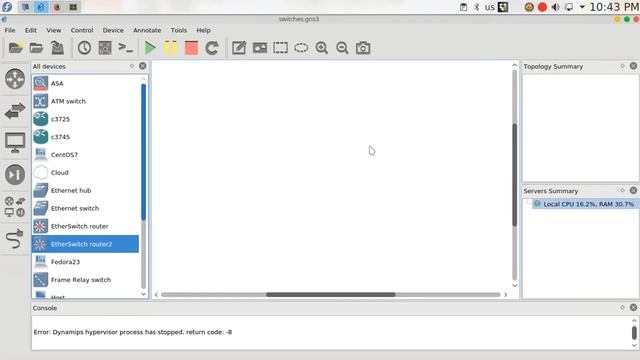Select Ethernet switch in device list
640x360 pixels.
[85, 208]
